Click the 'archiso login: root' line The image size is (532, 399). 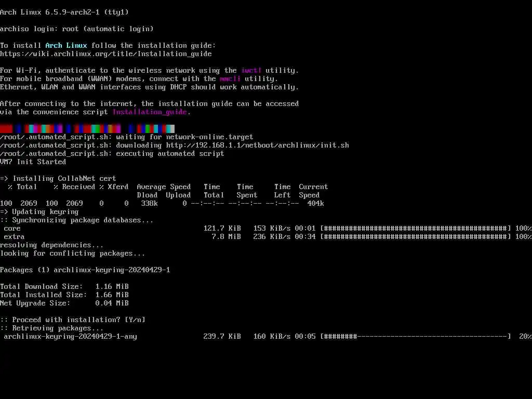point(77,29)
